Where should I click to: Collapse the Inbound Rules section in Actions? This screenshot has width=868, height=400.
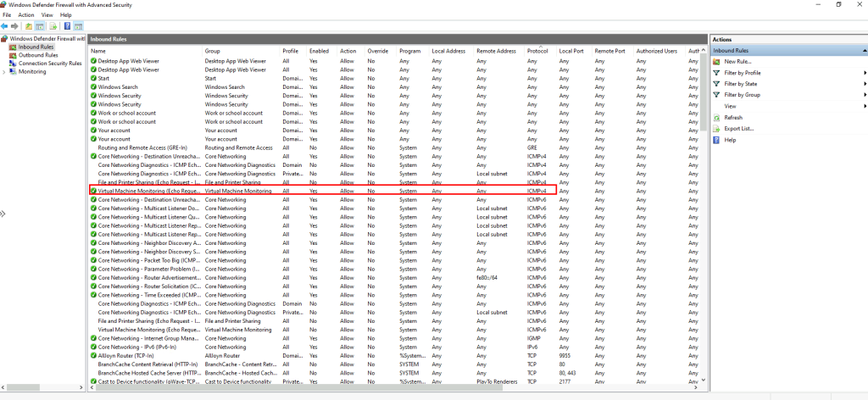(864, 50)
